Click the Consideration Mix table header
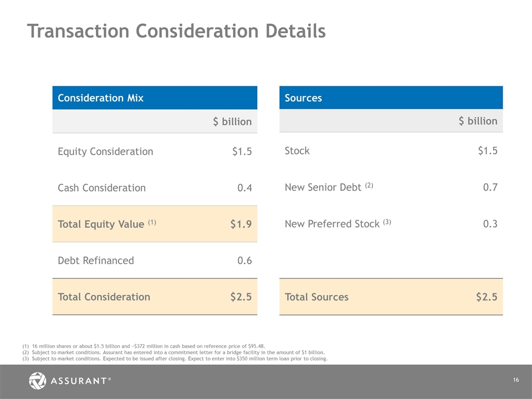The width and height of the screenshot is (532, 399). pos(100,98)
